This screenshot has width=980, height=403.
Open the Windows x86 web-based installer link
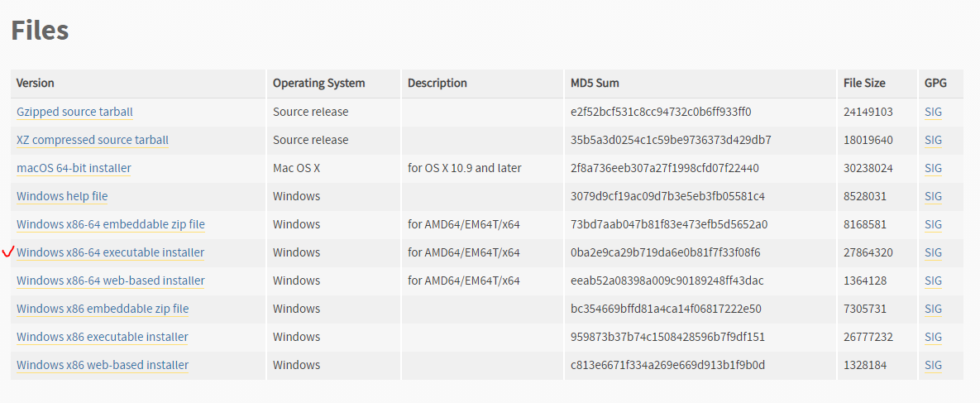click(103, 365)
